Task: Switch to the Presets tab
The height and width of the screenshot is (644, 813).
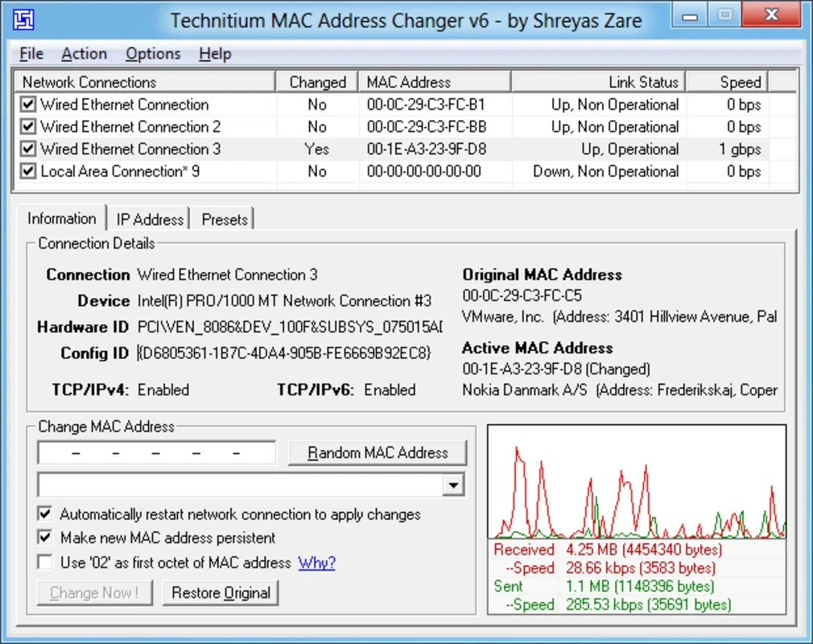Action: (225, 219)
